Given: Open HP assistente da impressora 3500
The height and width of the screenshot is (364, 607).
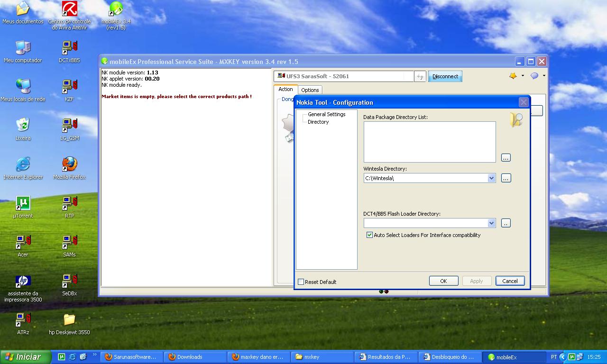Looking at the screenshot, I should point(23,288).
